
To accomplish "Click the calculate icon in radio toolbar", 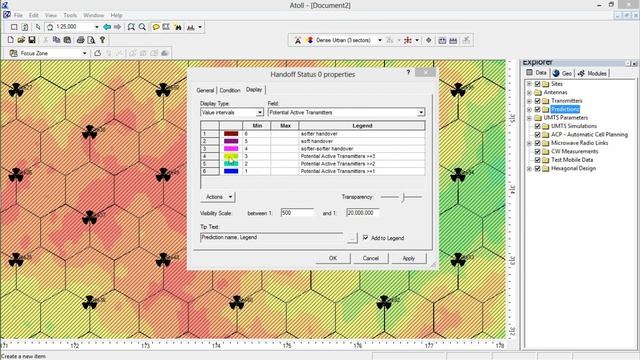I will tap(442, 40).
